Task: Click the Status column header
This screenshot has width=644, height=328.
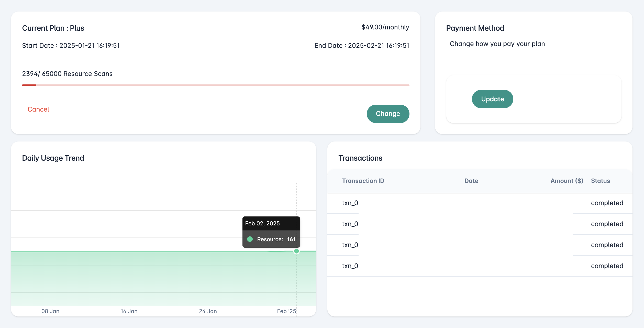Action: pos(601,181)
